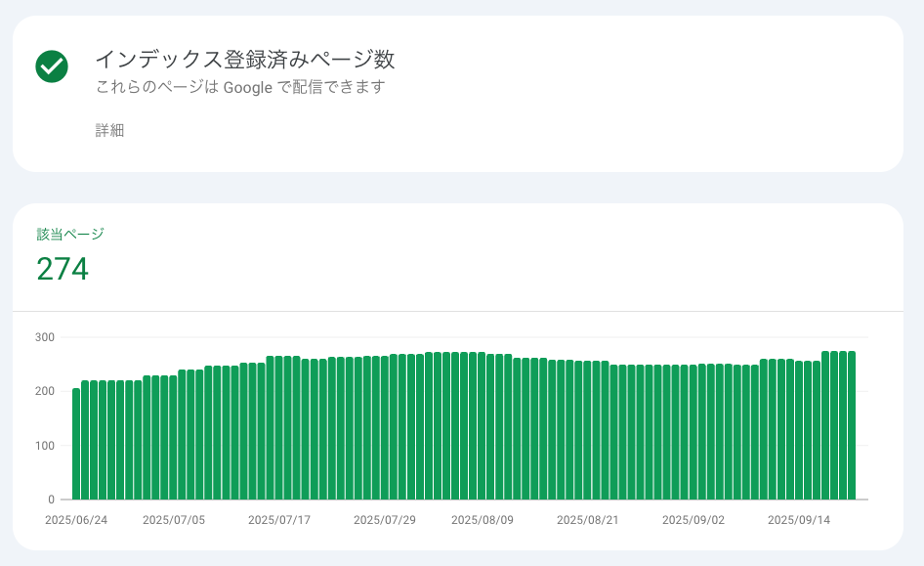Image resolution: width=924 pixels, height=566 pixels.
Task: Click the 2025/07/17 date on x-axis
Action: (x=279, y=520)
